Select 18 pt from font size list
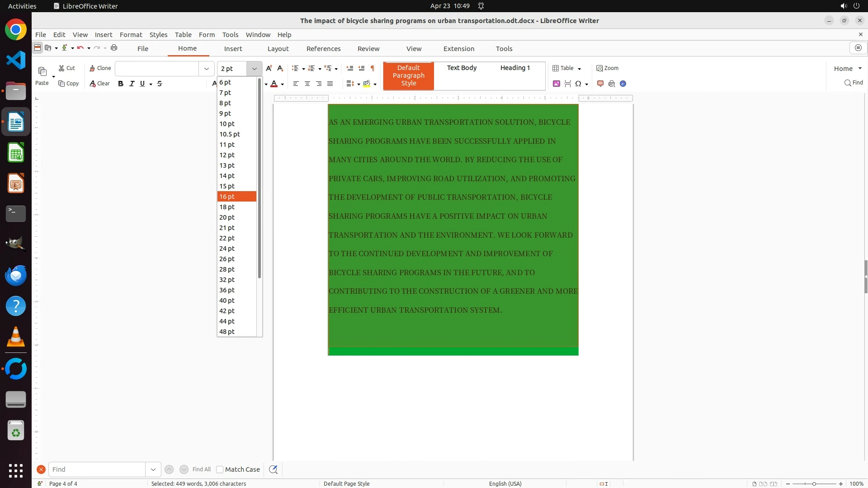 click(227, 207)
